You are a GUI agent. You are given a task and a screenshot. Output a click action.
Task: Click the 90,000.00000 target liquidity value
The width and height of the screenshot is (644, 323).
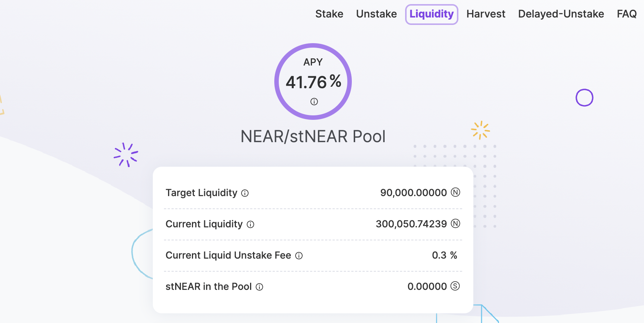click(413, 193)
